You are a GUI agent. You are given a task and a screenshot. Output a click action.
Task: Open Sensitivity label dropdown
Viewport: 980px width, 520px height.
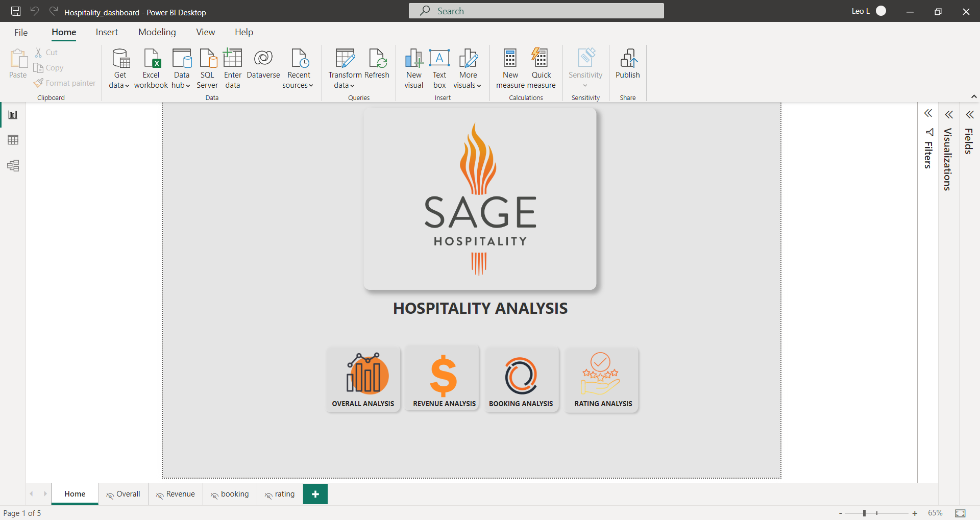(x=585, y=68)
